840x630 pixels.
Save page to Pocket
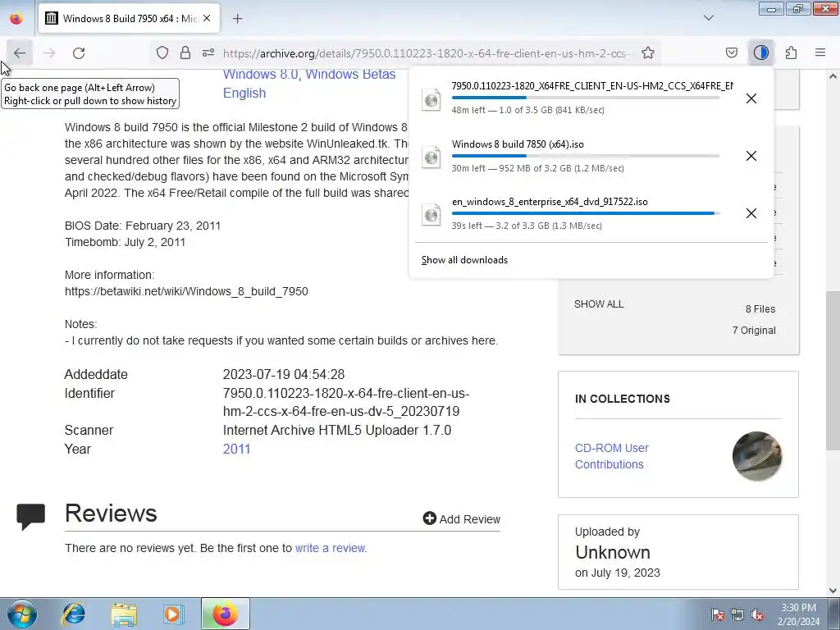pos(732,52)
